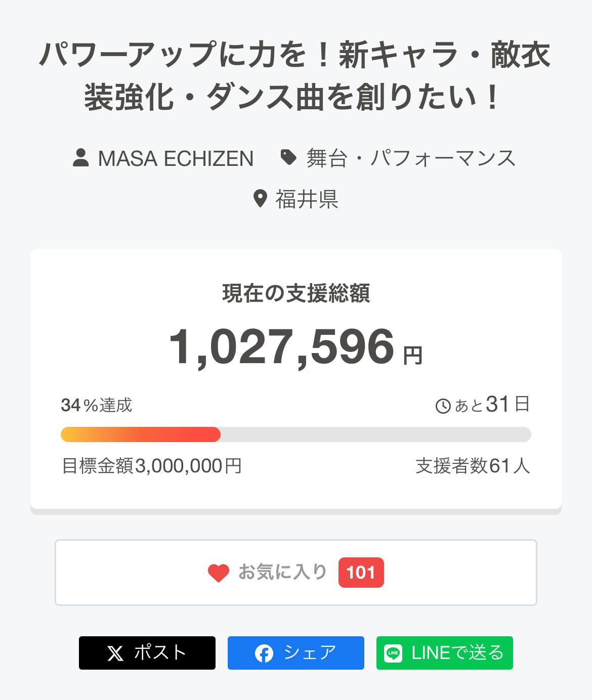Click the red heart favorite icon
The width and height of the screenshot is (592, 700).
(x=219, y=573)
